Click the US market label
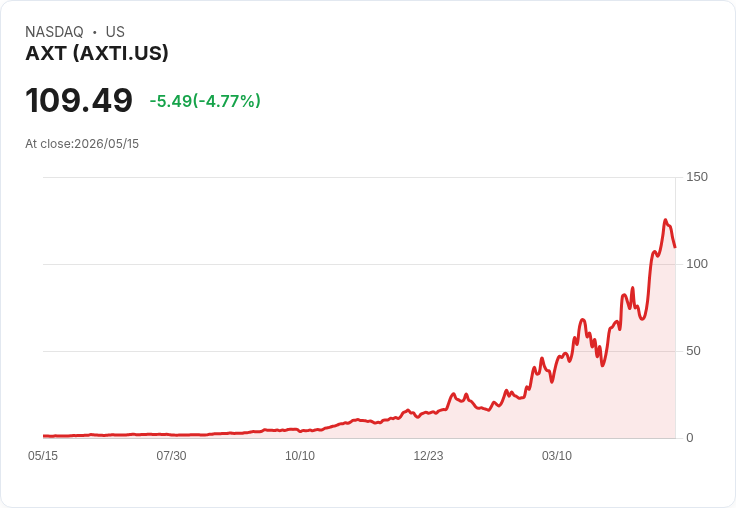 click(x=115, y=32)
